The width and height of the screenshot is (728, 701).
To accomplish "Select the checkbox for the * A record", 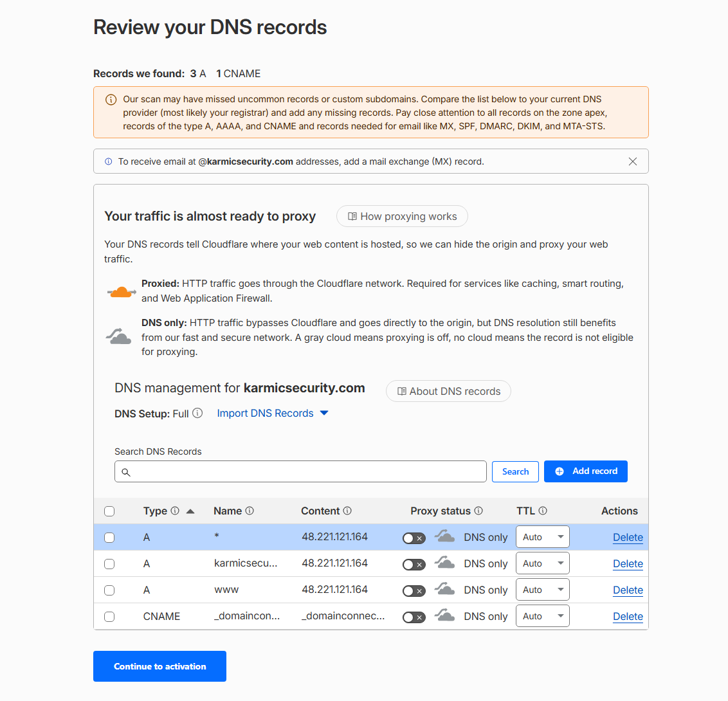I will click(x=109, y=538).
